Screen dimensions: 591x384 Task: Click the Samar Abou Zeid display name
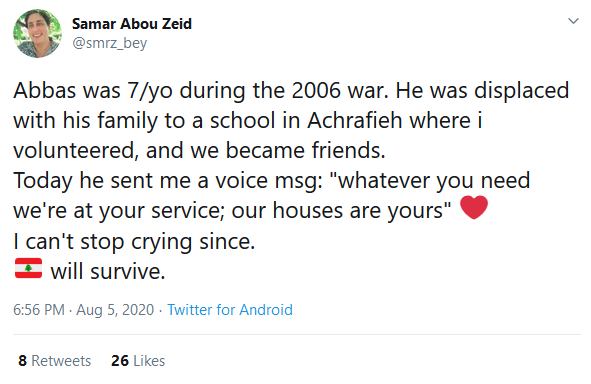tap(132, 24)
